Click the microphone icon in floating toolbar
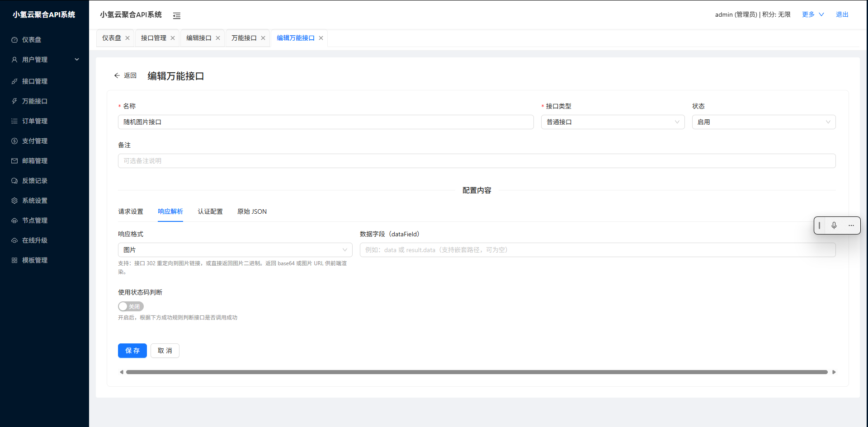The height and width of the screenshot is (427, 868). coord(834,225)
